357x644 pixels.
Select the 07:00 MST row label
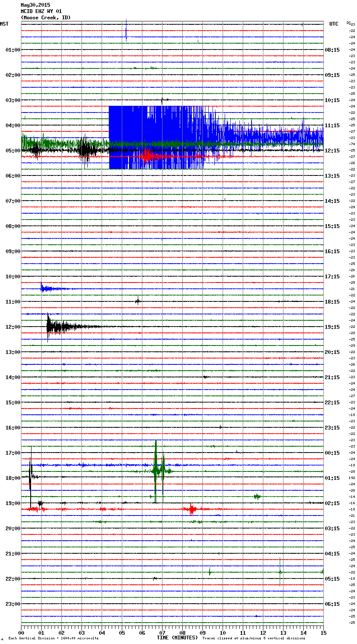pos(13,201)
